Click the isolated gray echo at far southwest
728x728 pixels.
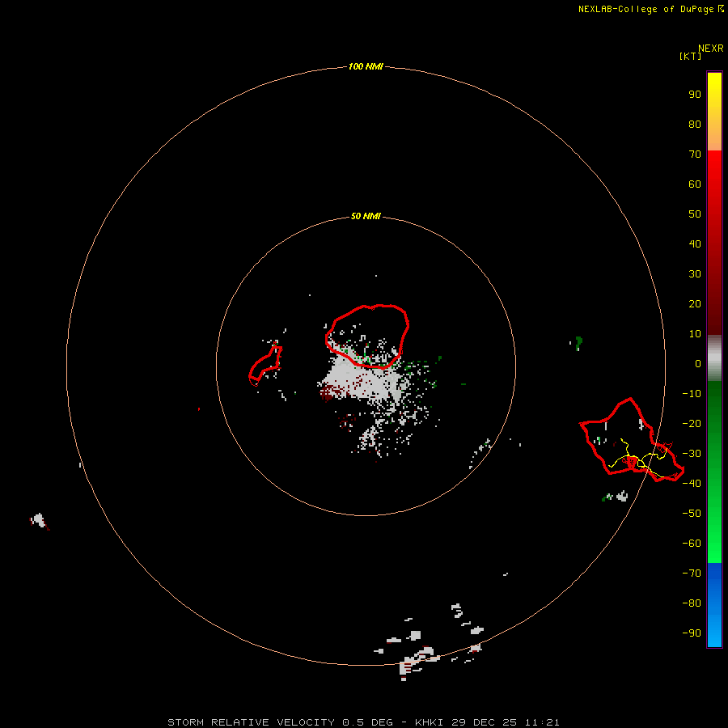click(39, 520)
